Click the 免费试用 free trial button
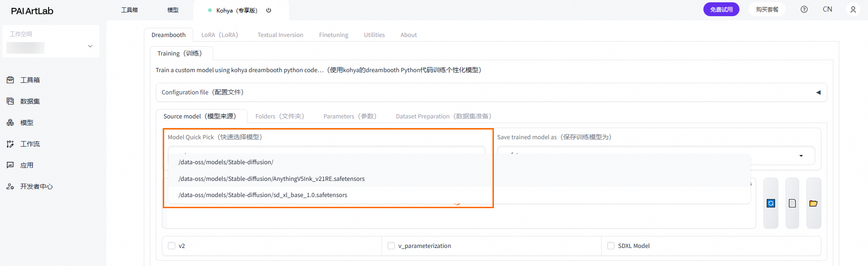This screenshot has height=266, width=868. tap(721, 9)
